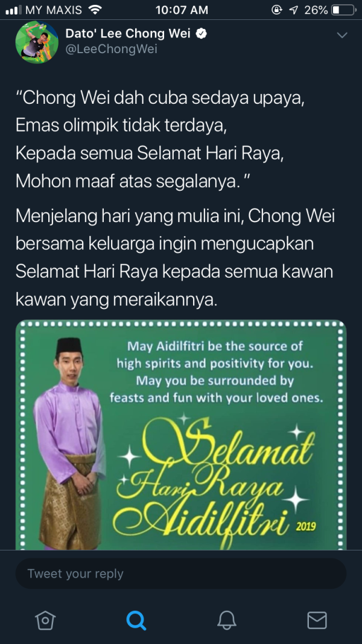Tap the Search magnifier tab
This screenshot has width=362, height=644.
pyautogui.click(x=136, y=620)
